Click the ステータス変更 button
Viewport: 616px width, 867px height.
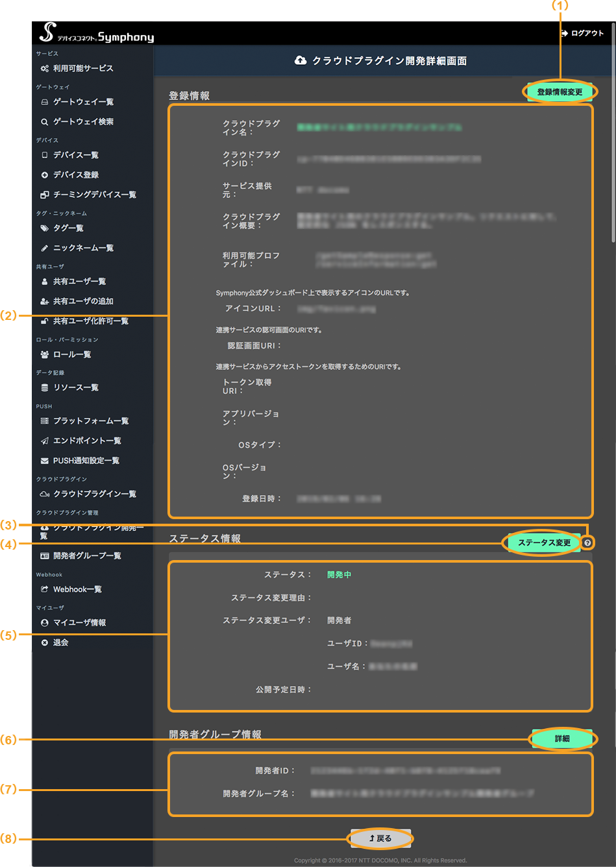click(544, 543)
